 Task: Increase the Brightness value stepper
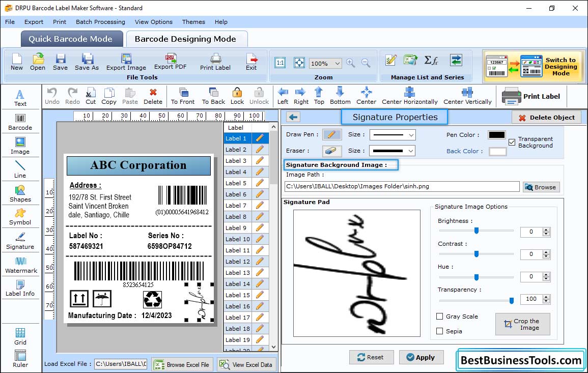pos(546,230)
